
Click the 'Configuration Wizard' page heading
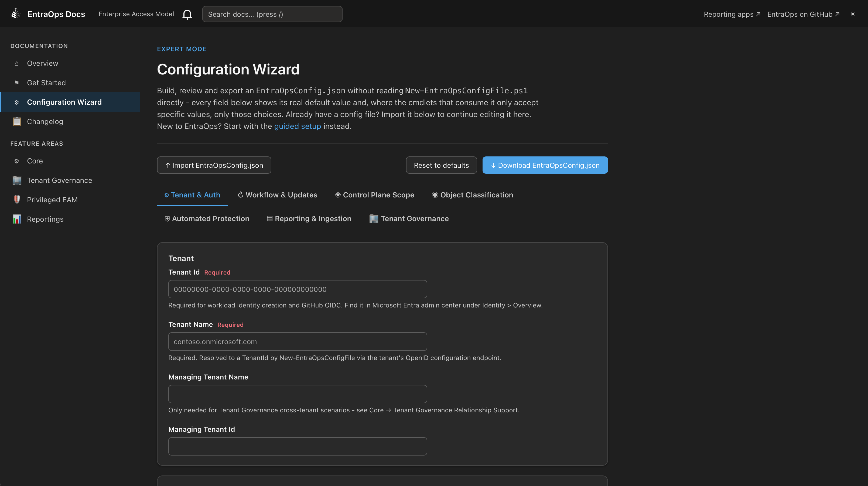228,69
